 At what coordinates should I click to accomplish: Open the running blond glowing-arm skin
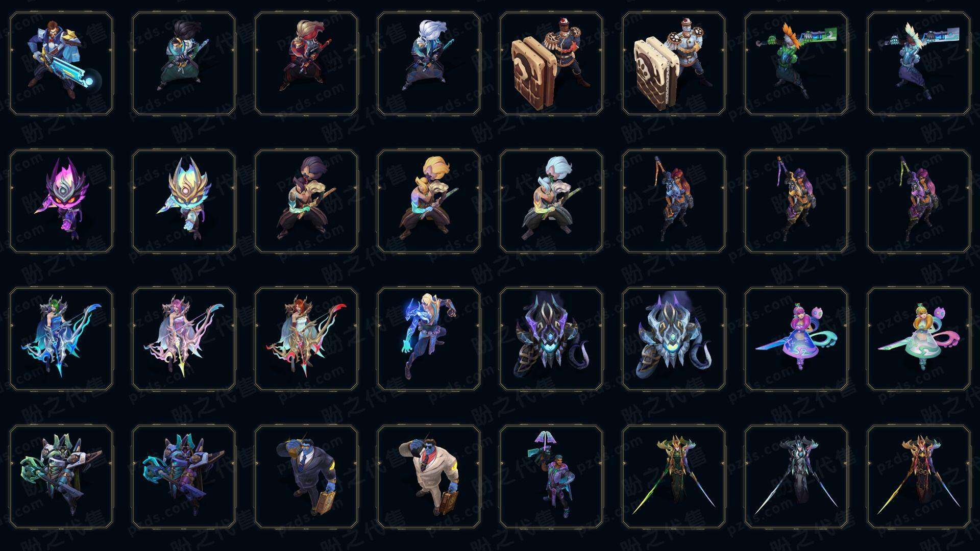429,339
